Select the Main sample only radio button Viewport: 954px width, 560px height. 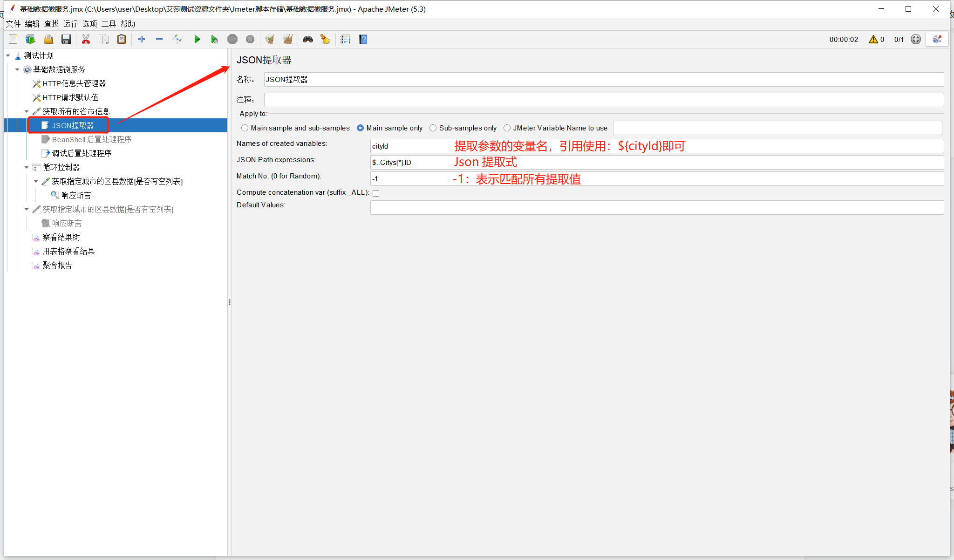point(361,128)
